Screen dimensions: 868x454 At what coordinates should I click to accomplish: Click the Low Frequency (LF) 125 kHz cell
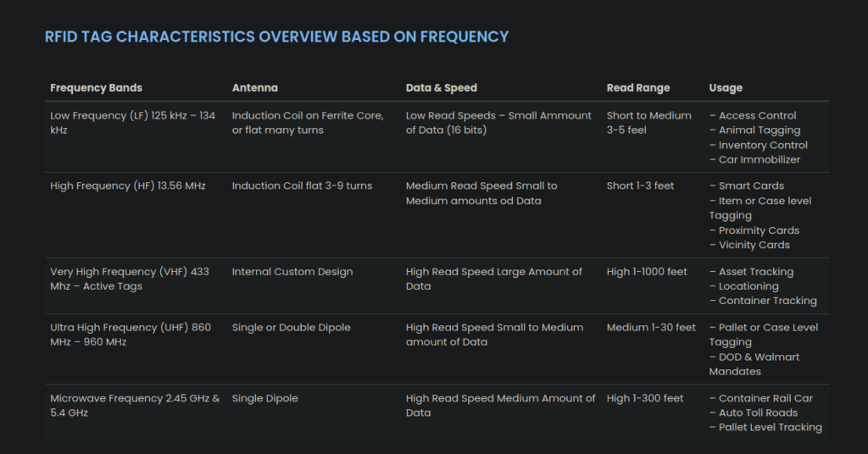pos(133,123)
